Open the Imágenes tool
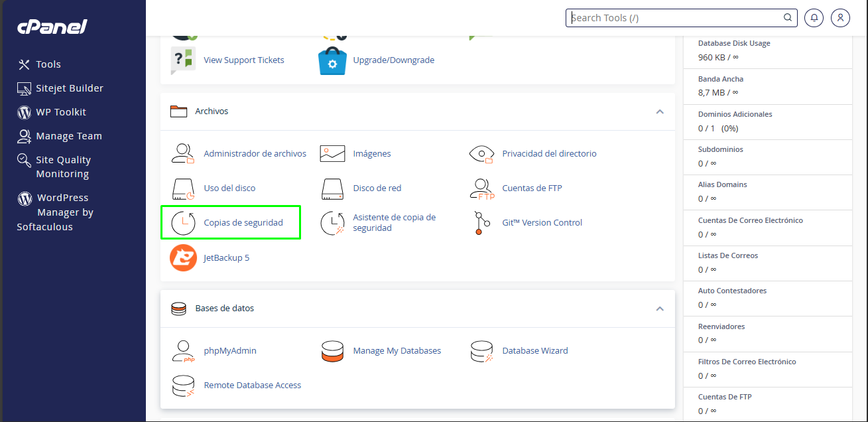Image resolution: width=868 pixels, height=422 pixels. (x=371, y=153)
